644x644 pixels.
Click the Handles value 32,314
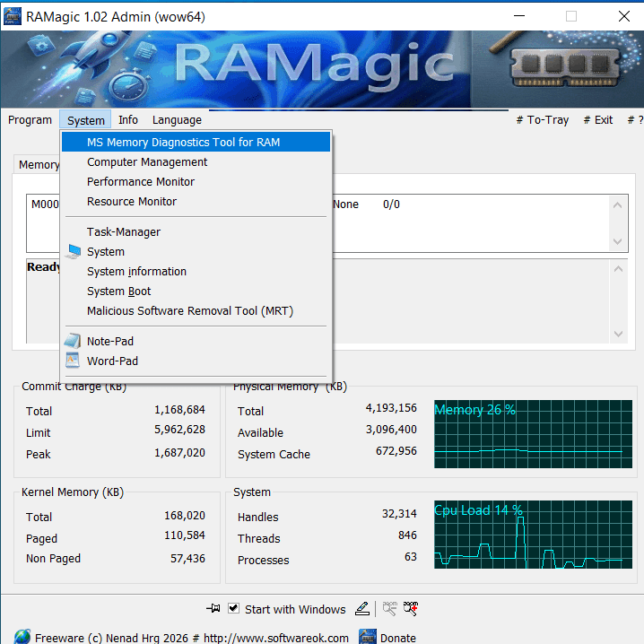pyautogui.click(x=399, y=513)
